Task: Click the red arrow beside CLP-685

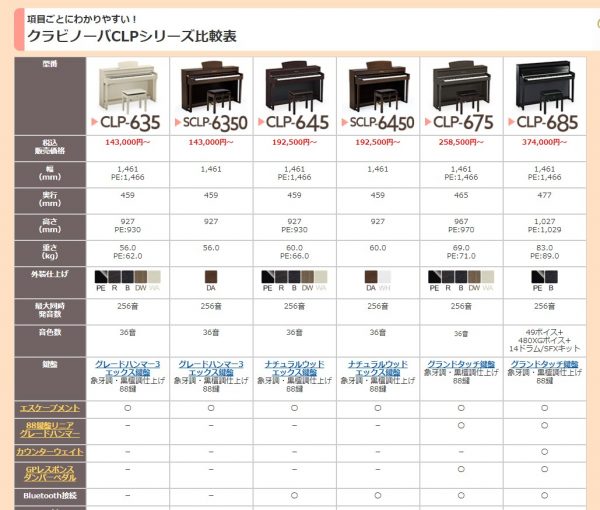Action: point(511,122)
